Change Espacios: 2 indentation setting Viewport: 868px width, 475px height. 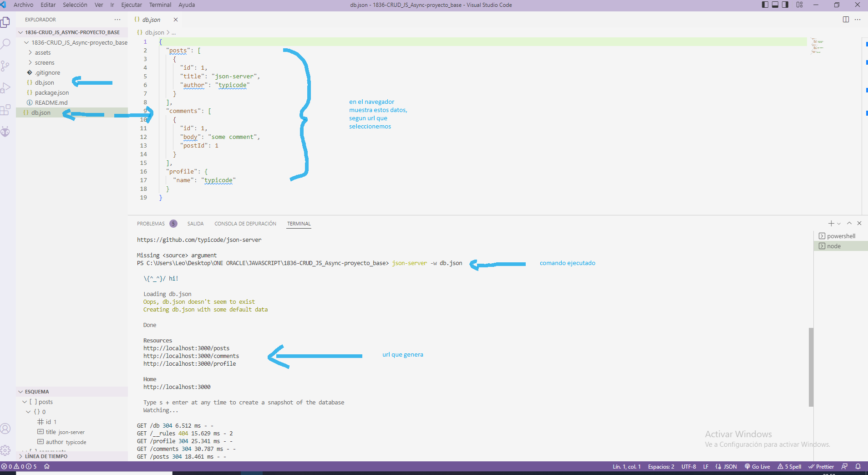coord(661,466)
